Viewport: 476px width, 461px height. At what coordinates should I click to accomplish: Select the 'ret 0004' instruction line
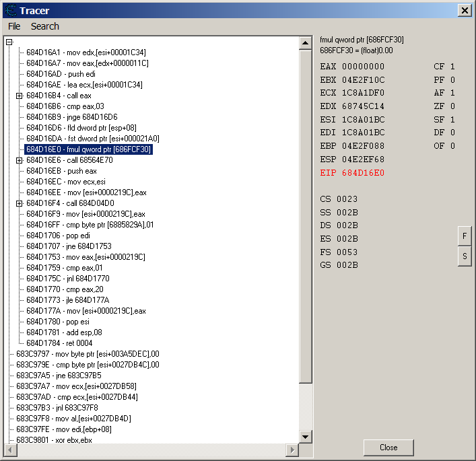(x=58, y=343)
